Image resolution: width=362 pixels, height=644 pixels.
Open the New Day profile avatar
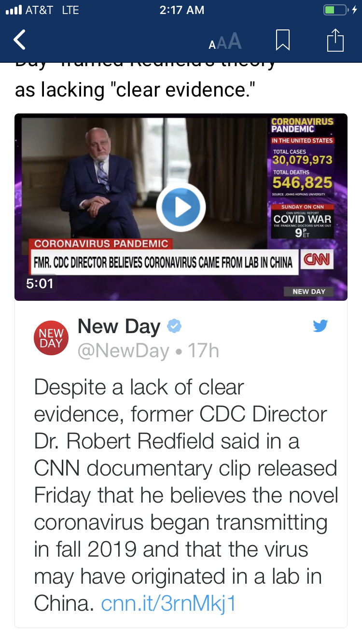51,338
